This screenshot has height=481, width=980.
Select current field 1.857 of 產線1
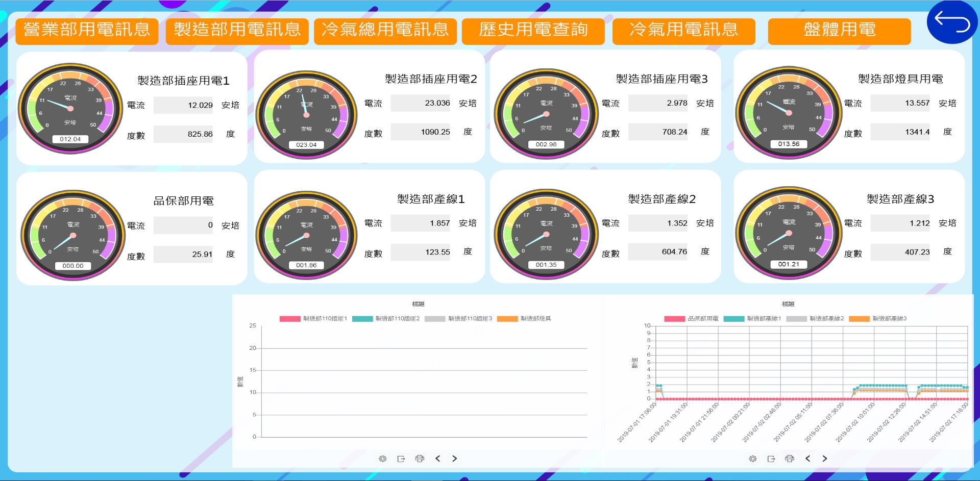(x=421, y=223)
